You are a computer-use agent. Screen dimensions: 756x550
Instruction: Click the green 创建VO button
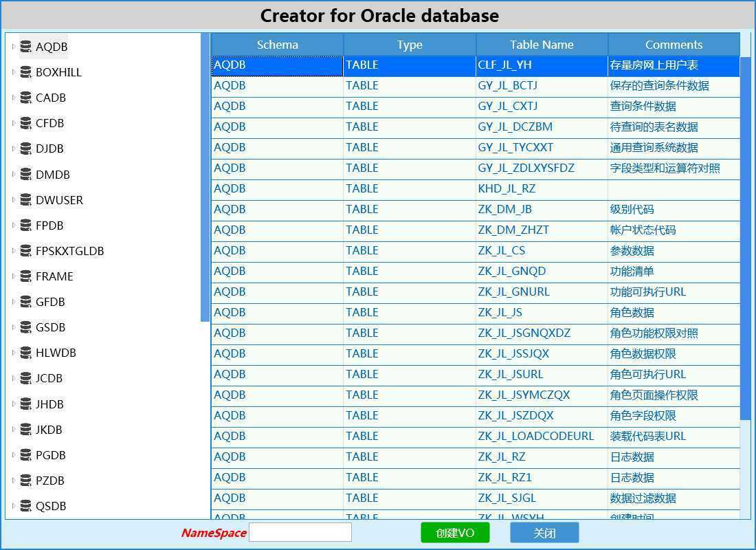pyautogui.click(x=455, y=533)
